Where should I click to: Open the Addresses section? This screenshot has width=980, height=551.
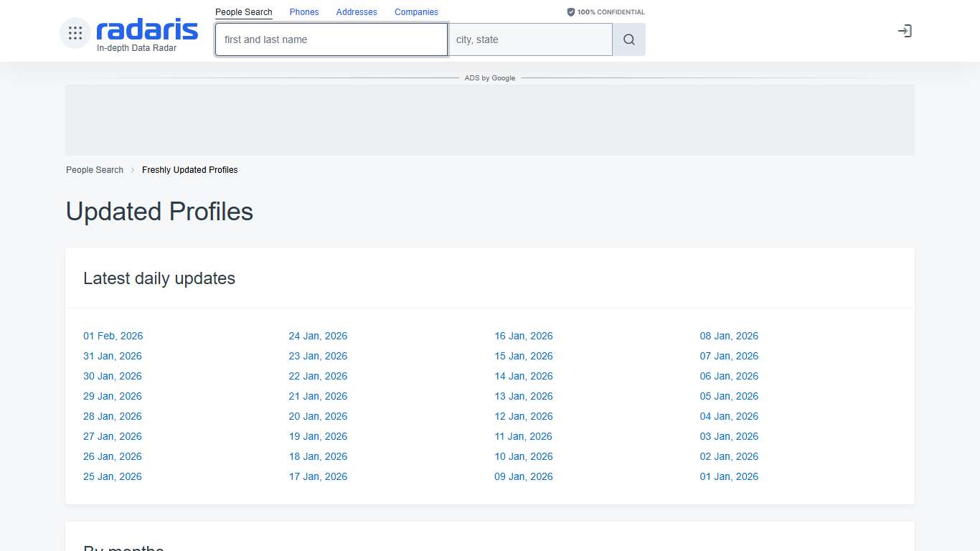(x=357, y=11)
